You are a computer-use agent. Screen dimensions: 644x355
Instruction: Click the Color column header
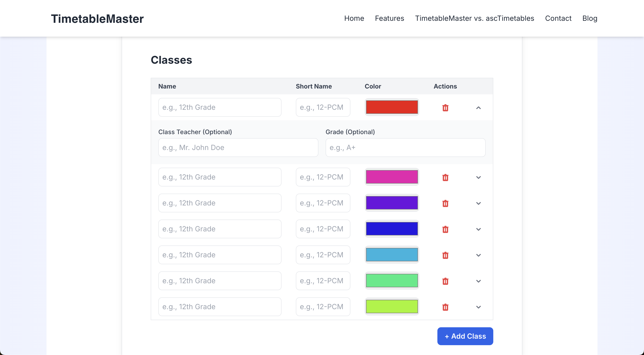[373, 86]
